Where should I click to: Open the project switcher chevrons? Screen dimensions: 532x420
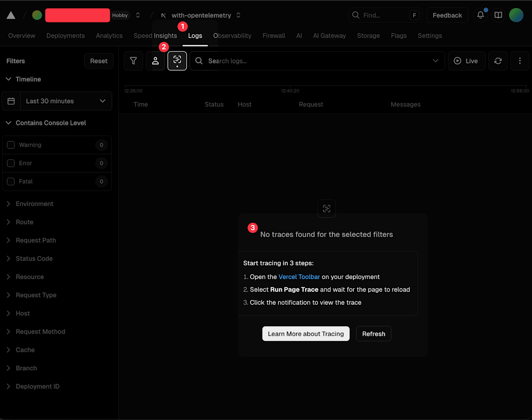(239, 15)
